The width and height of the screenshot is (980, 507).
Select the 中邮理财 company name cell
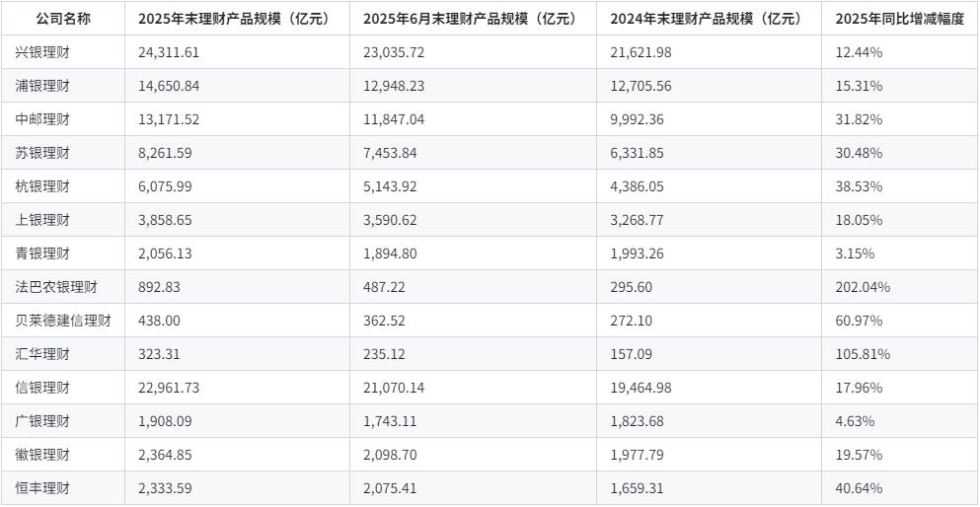pos(43,119)
